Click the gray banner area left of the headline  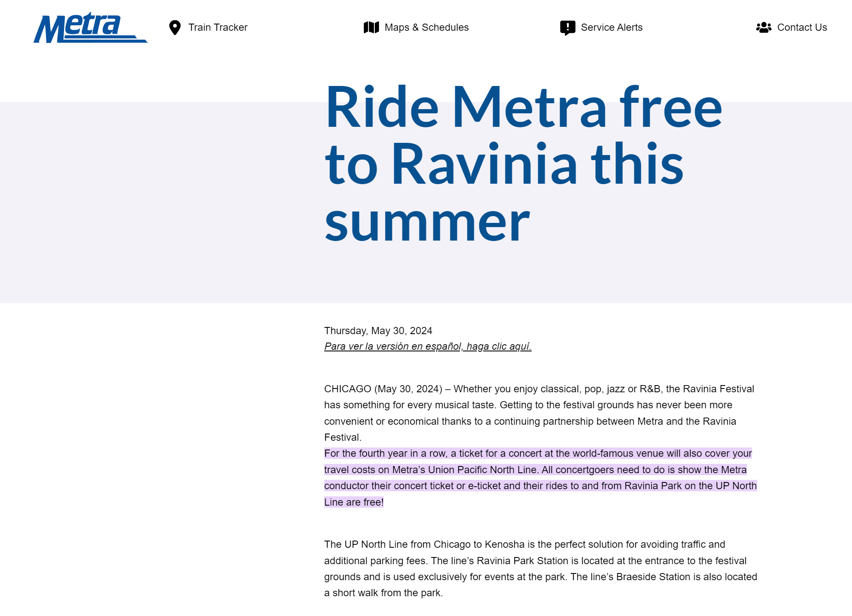tap(160, 202)
